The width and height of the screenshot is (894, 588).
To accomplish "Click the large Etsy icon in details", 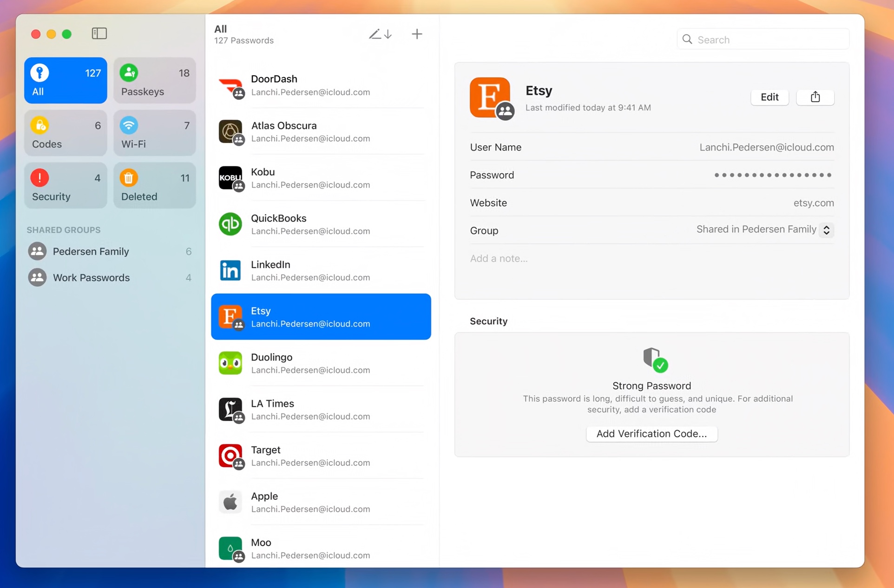I will point(491,98).
